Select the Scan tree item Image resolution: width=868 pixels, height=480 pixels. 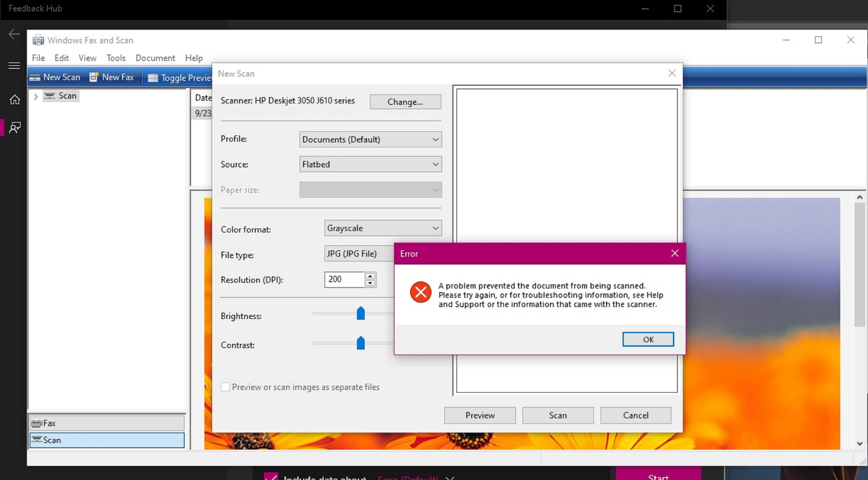point(61,96)
